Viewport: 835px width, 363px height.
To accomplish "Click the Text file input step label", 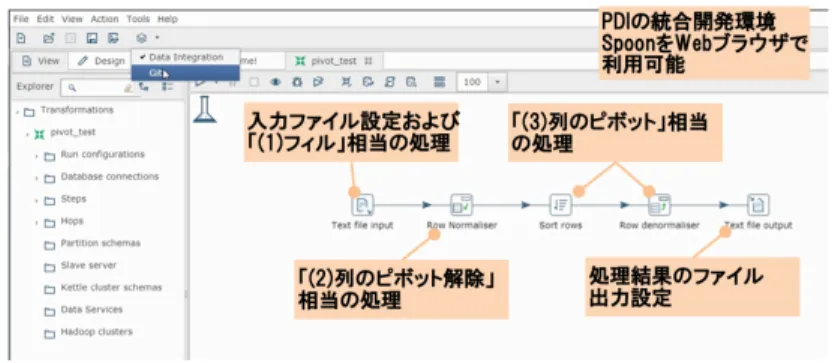I will (x=362, y=225).
